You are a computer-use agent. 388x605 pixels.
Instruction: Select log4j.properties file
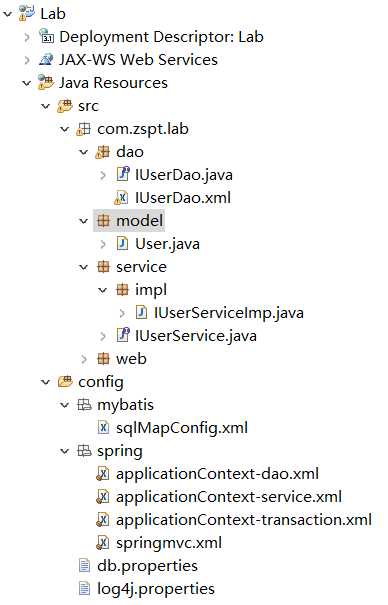[156, 589]
